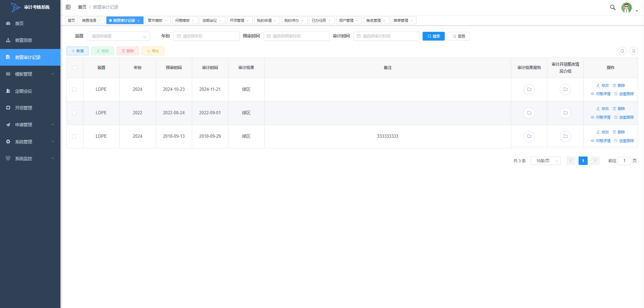Open the 装置 select dropdown

(118, 36)
